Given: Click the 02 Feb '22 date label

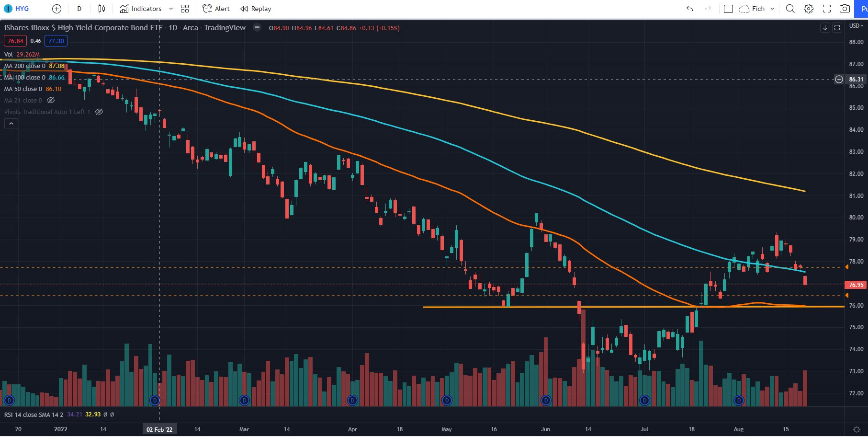Looking at the screenshot, I should 159,429.
